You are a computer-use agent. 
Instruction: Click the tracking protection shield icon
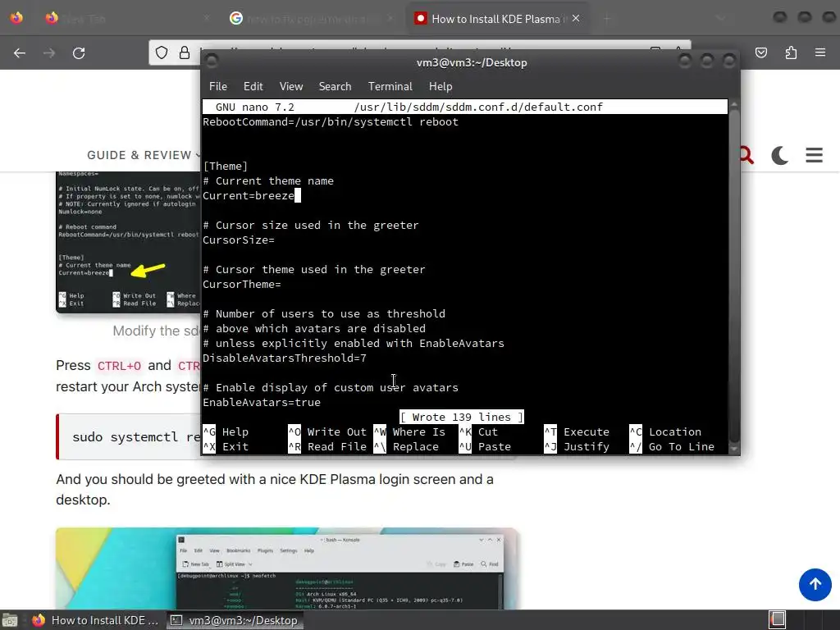162,52
